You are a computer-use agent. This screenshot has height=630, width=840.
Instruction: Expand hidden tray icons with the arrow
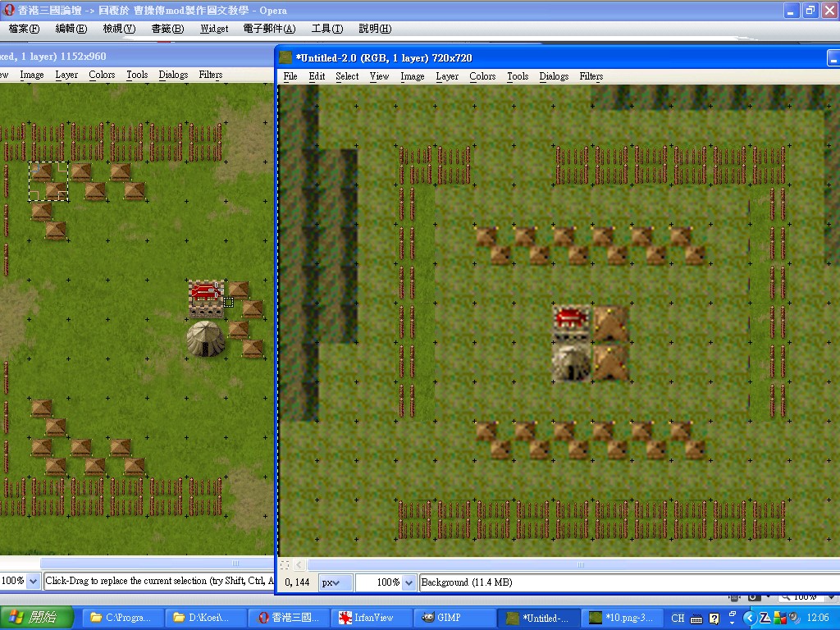[x=750, y=619]
